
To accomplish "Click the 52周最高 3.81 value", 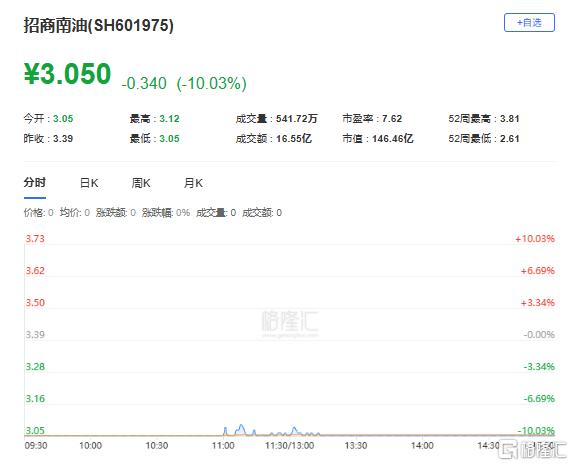I will [x=509, y=119].
